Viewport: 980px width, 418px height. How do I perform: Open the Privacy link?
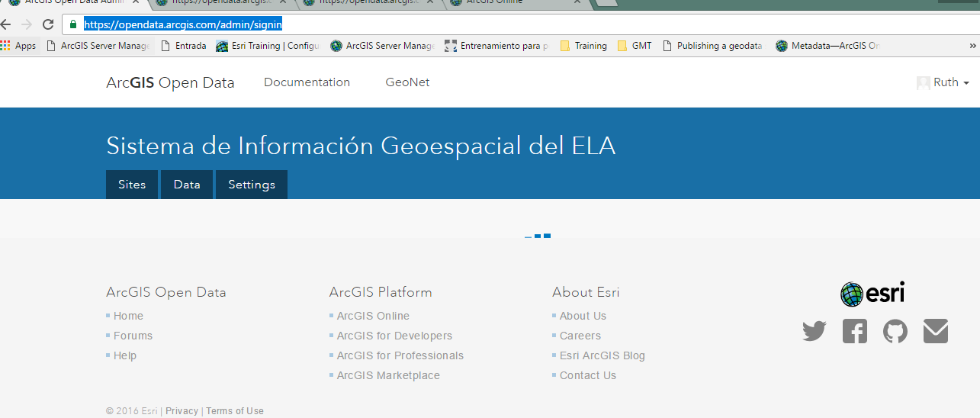pyautogui.click(x=182, y=411)
